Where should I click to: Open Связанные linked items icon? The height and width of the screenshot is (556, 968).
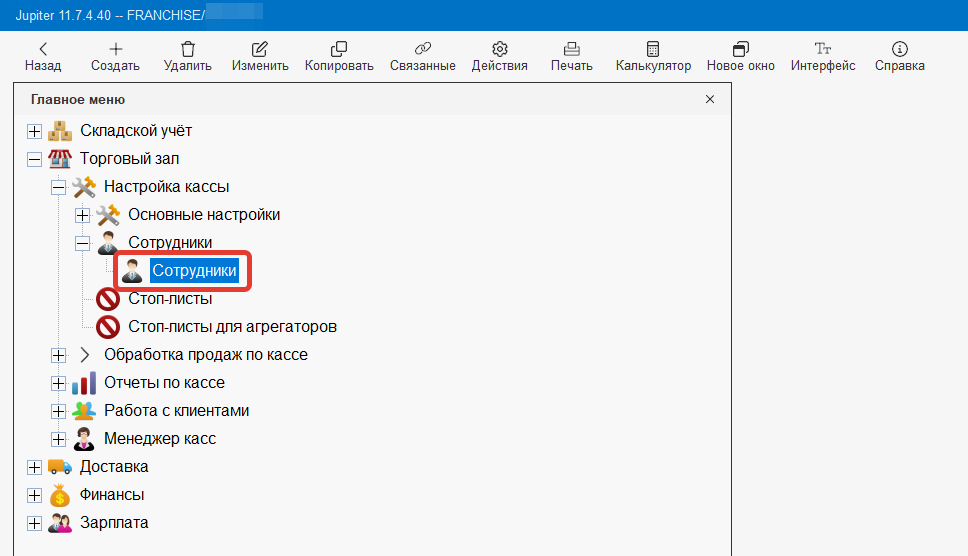click(421, 49)
